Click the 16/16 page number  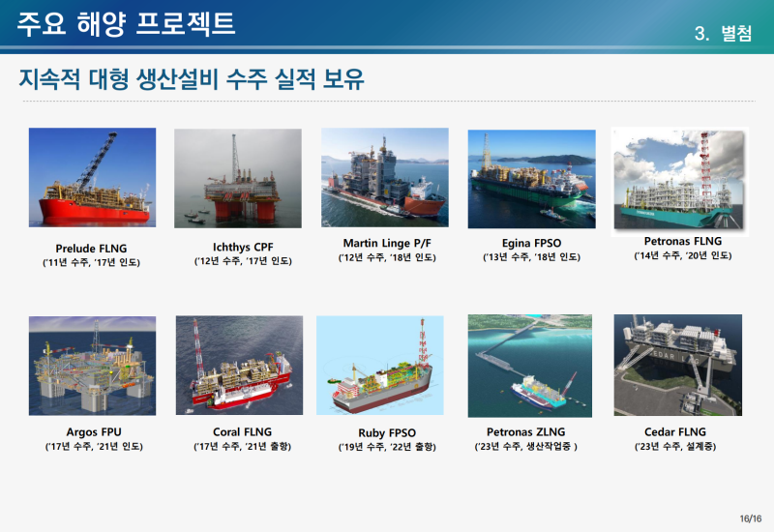(x=749, y=518)
